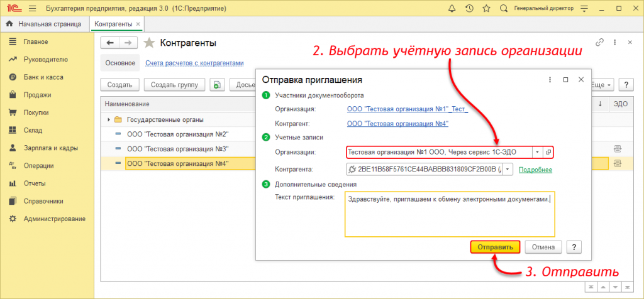
Task: Open Зарплата и кадры section
Action: tap(50, 148)
